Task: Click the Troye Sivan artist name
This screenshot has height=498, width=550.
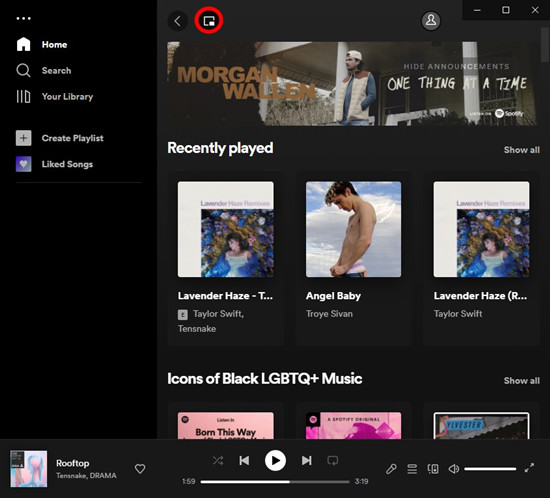Action: coord(329,314)
